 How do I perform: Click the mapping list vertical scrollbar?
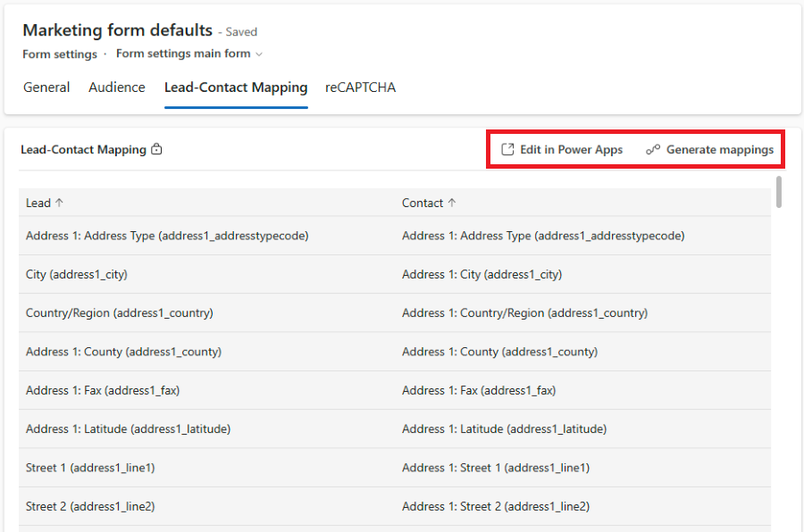(x=779, y=192)
